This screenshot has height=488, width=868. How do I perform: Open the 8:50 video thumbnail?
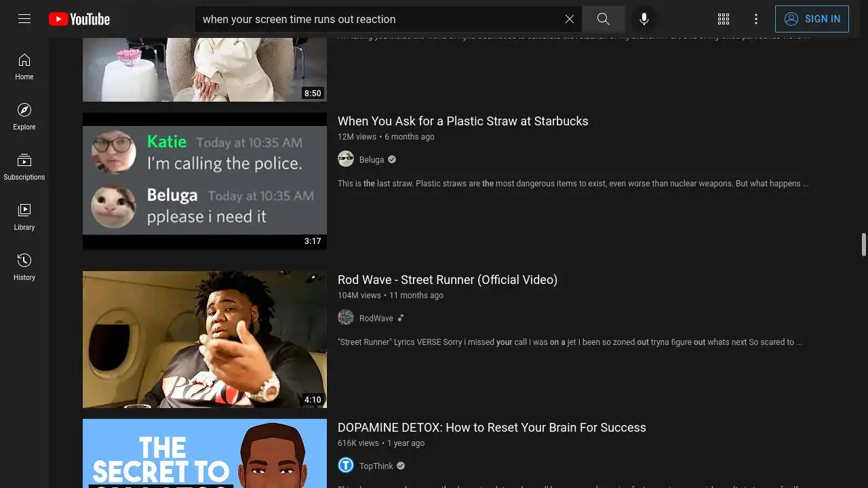(x=205, y=70)
